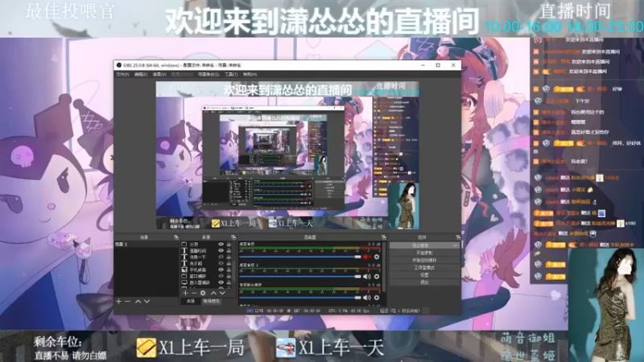Open the 工具(T) menu
644x362 pixels.
[x=231, y=74]
